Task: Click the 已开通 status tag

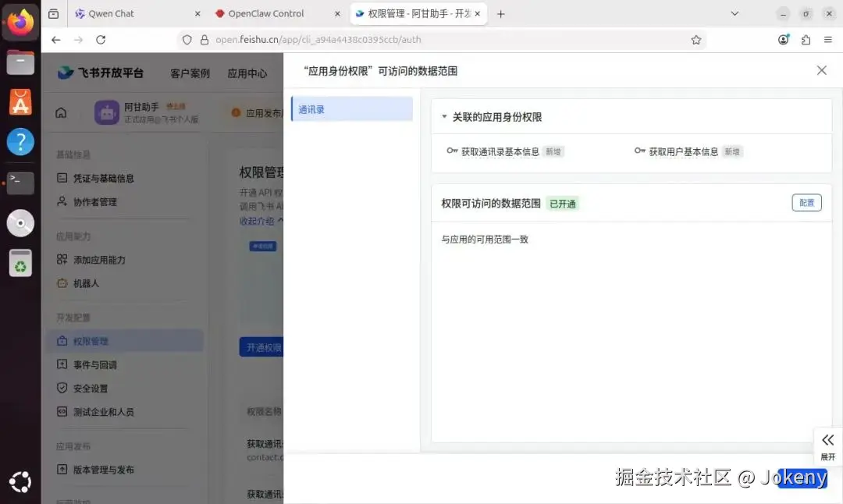Action: click(x=562, y=204)
